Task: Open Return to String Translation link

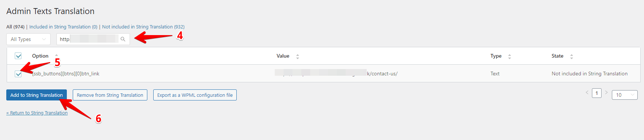Action: click(37, 113)
